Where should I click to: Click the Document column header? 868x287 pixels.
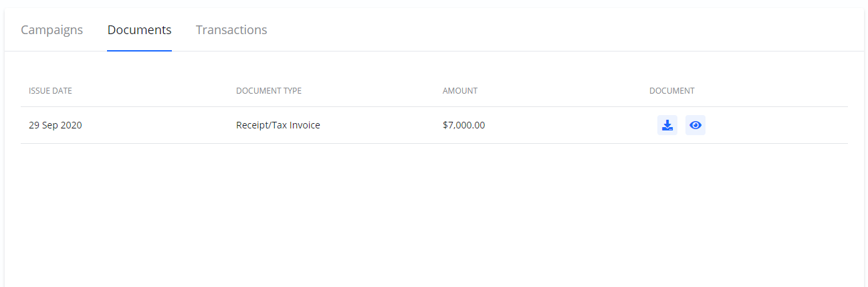point(671,91)
